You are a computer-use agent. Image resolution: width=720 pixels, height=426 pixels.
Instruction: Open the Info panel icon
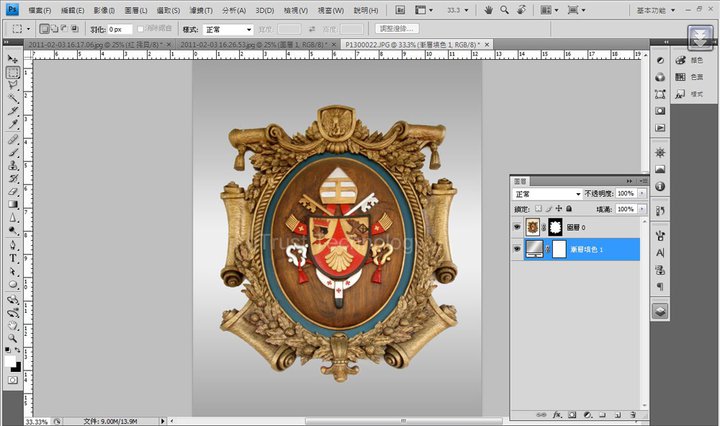(660, 186)
